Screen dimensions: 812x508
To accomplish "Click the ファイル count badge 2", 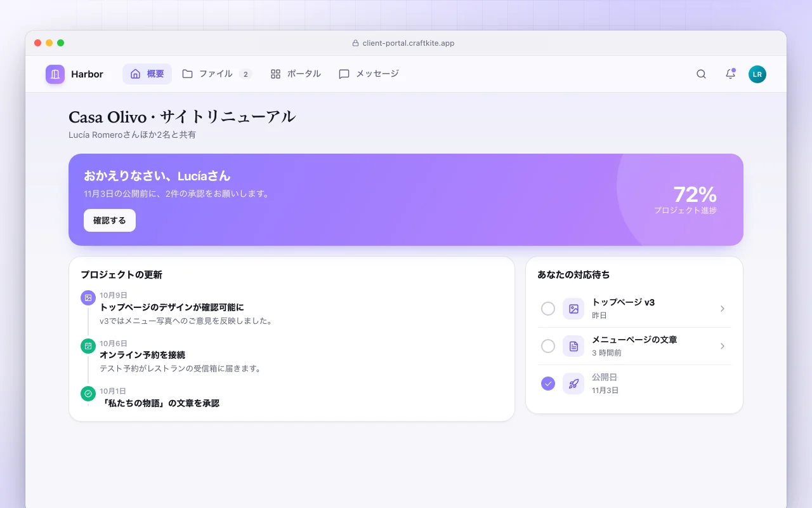I will click(x=246, y=74).
